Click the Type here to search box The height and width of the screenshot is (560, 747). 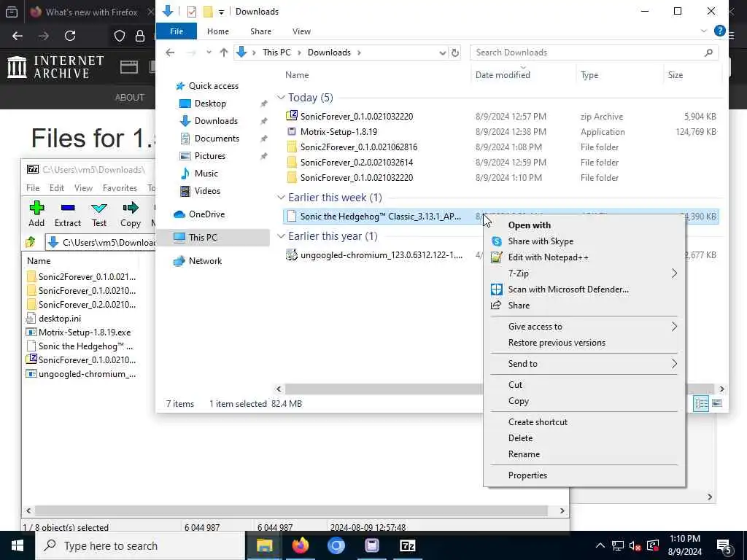tap(140, 545)
